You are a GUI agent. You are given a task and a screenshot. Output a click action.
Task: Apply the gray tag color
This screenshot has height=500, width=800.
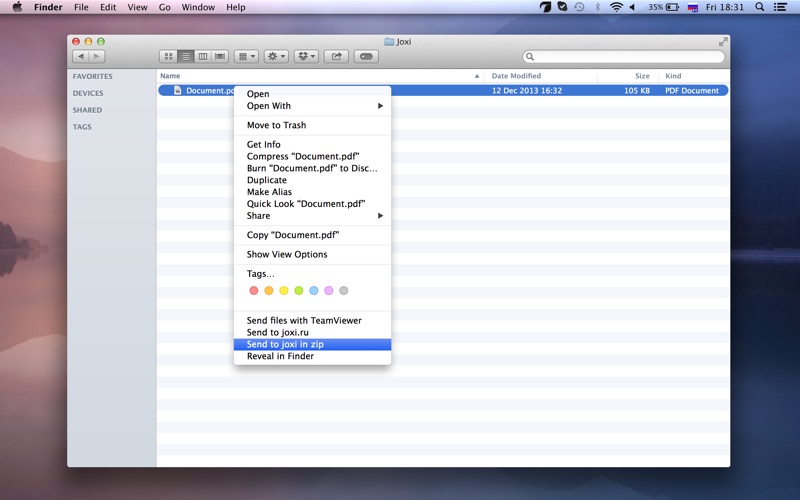pyautogui.click(x=344, y=290)
